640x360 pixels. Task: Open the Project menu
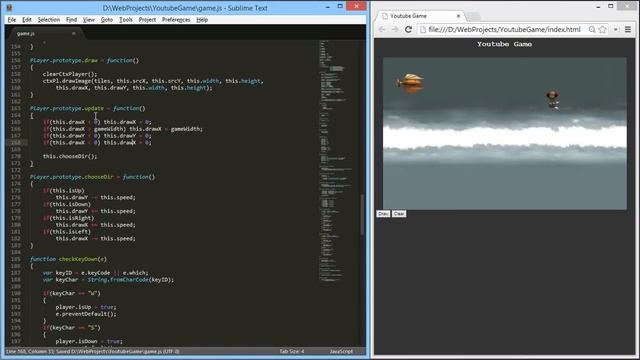[x=147, y=20]
